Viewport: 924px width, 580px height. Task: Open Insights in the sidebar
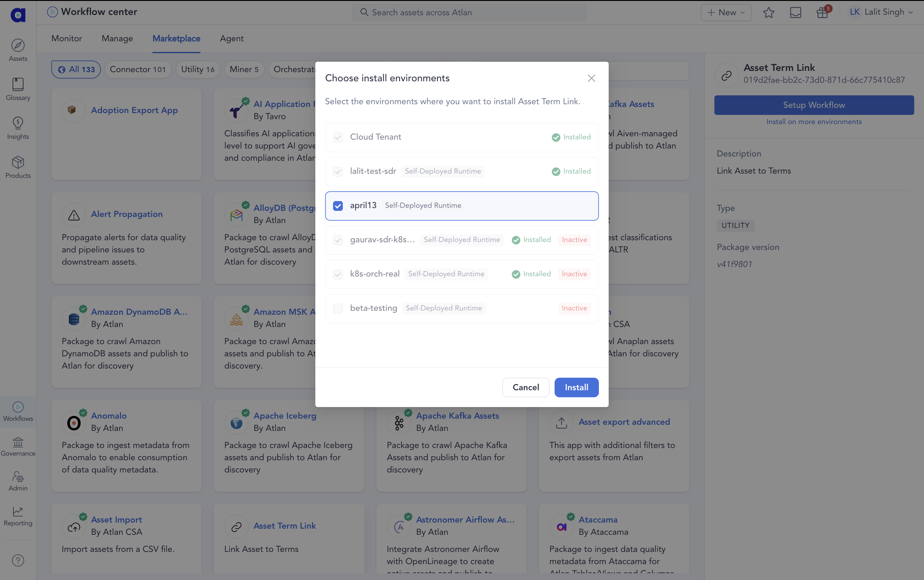coord(18,128)
